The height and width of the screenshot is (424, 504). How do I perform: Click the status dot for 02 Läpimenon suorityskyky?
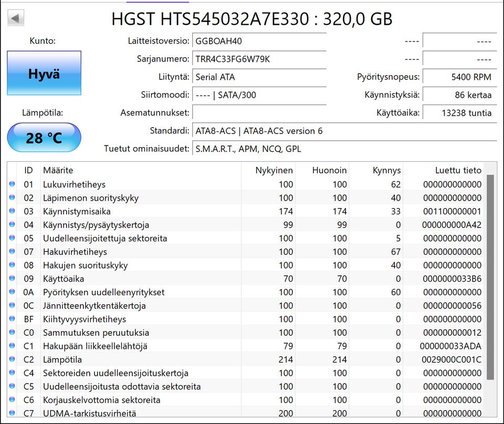(x=12, y=198)
